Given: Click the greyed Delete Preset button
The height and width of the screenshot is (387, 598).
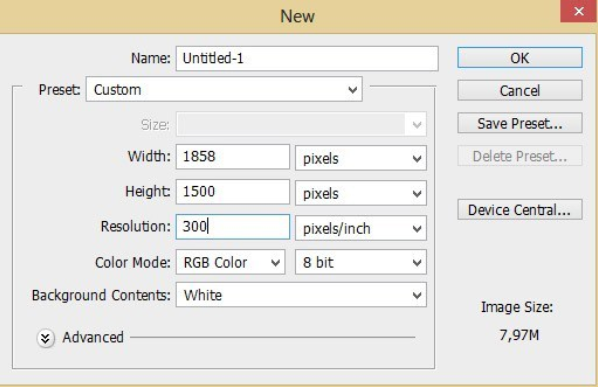Looking at the screenshot, I should (x=520, y=156).
